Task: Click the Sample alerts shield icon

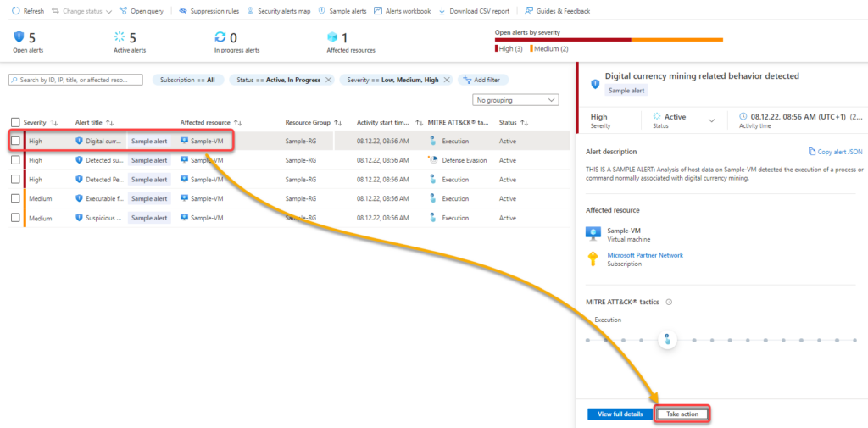Action: point(322,11)
